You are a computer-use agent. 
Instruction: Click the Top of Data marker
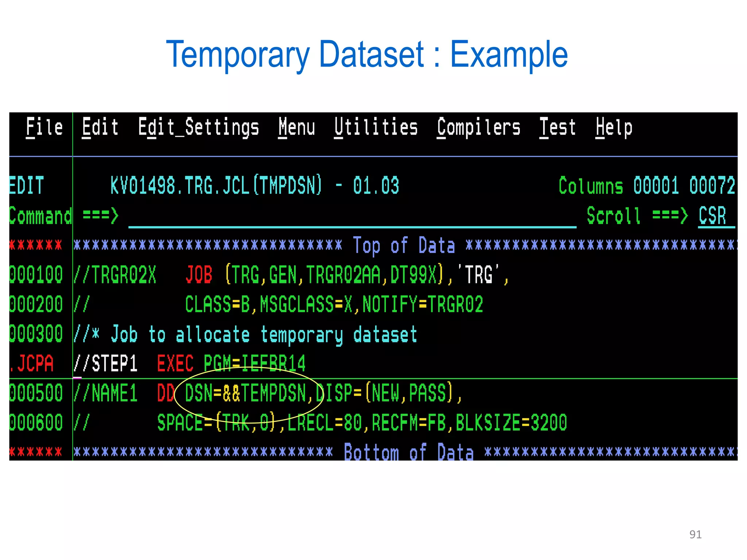tap(404, 245)
